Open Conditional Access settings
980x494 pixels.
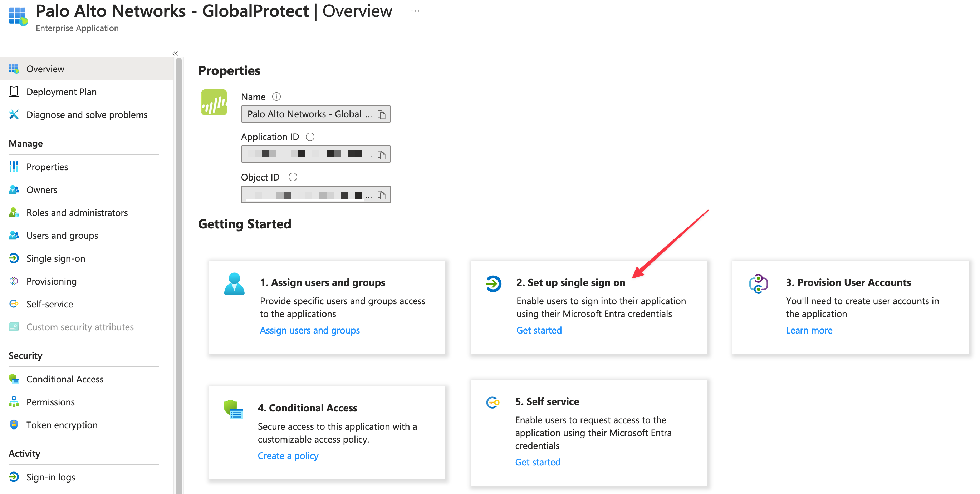point(65,379)
